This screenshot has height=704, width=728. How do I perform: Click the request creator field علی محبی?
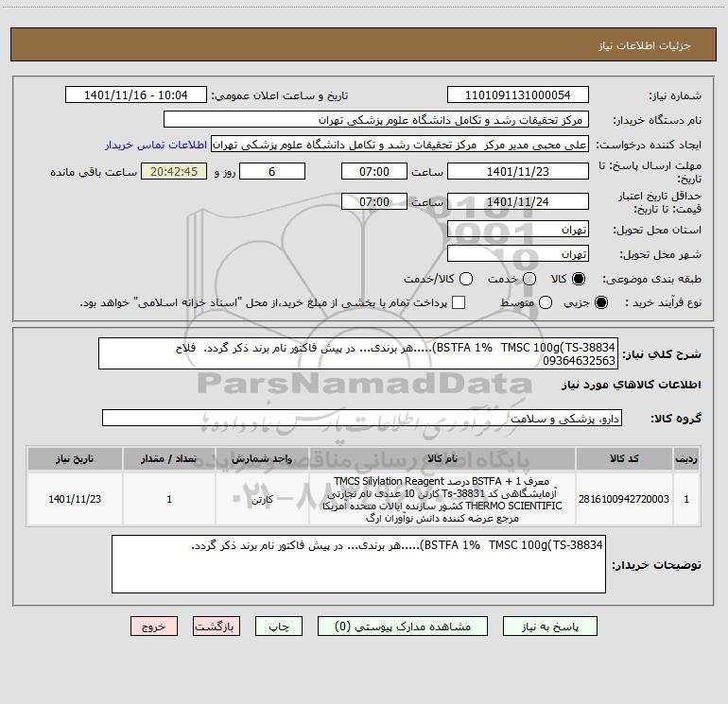(x=400, y=145)
